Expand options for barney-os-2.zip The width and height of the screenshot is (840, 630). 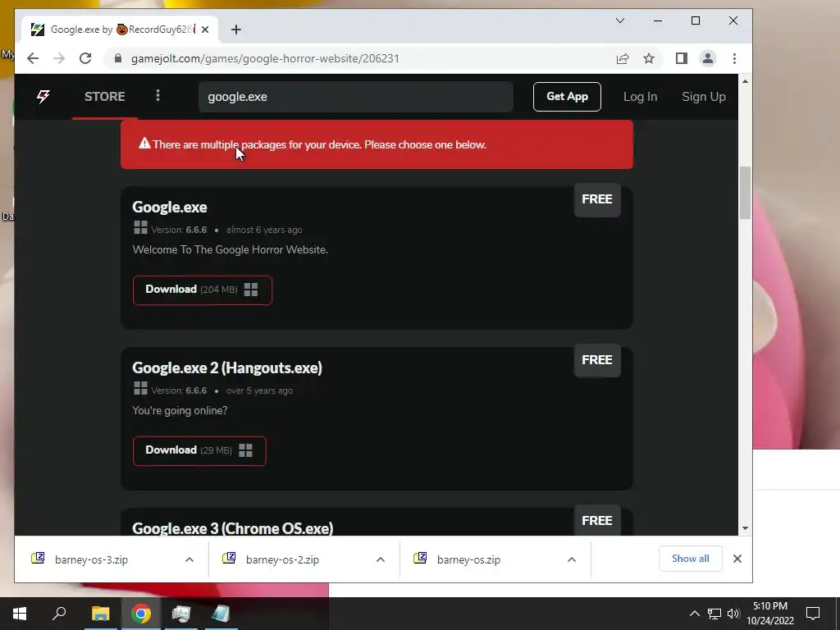click(x=381, y=559)
